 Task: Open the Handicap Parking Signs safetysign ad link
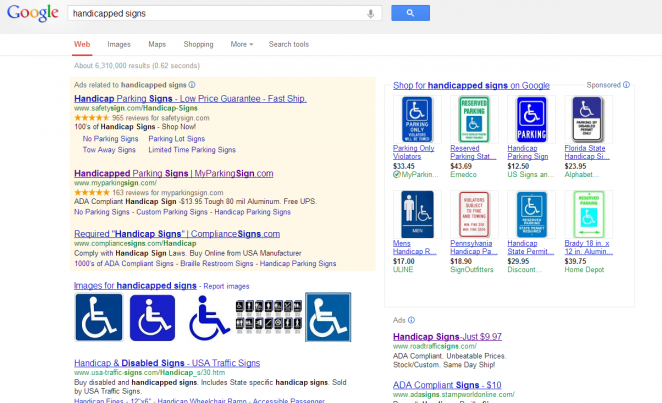[190, 99]
